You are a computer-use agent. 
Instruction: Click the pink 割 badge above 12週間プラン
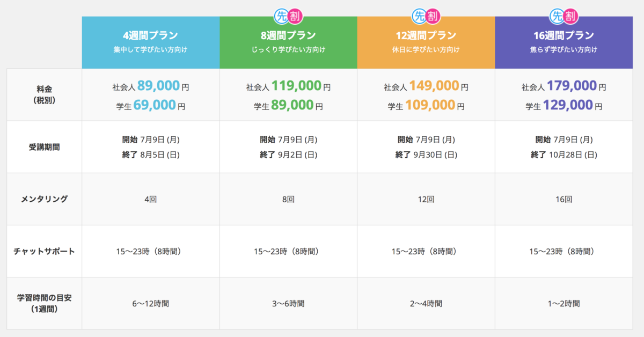433,16
